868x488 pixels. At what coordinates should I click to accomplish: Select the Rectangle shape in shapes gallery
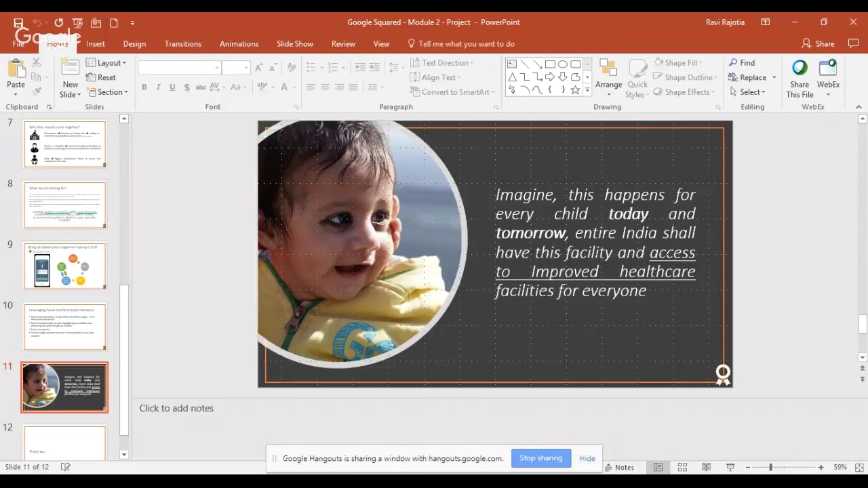tap(550, 64)
